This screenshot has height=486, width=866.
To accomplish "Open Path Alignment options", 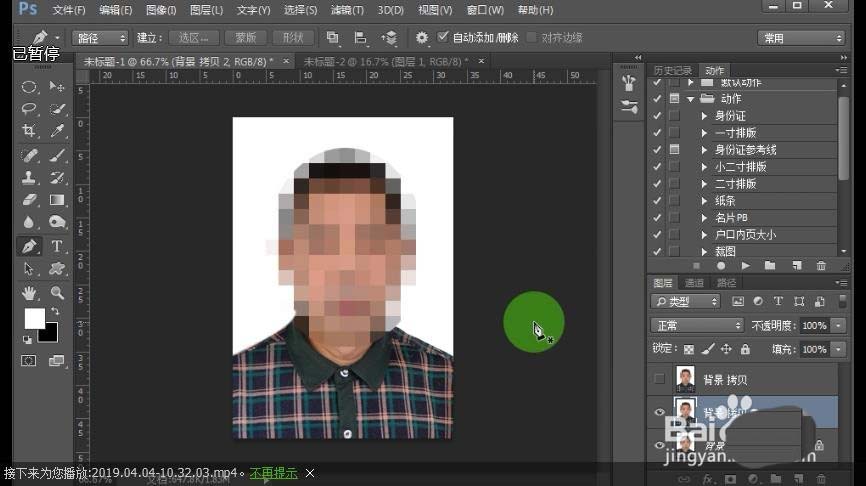I will 361,38.
